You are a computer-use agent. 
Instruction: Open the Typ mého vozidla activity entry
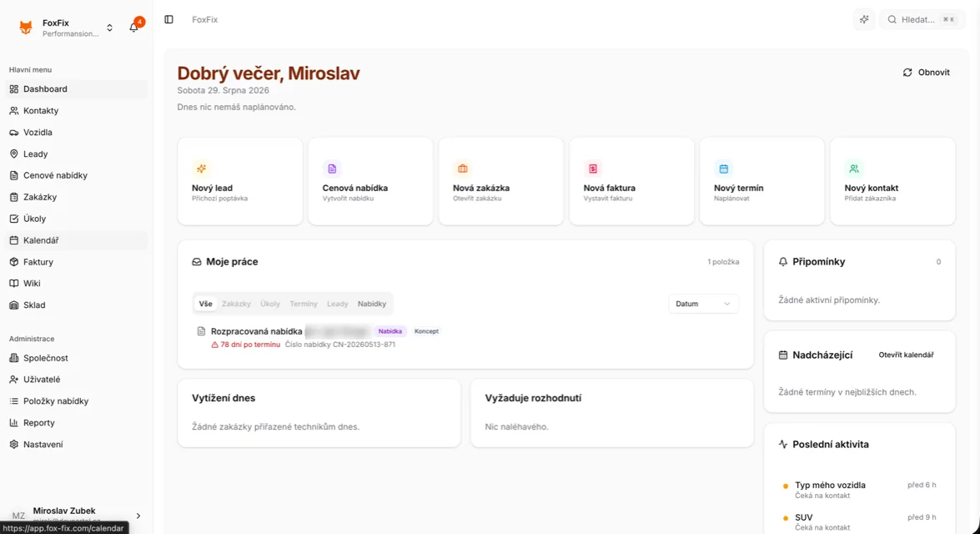(x=859, y=490)
